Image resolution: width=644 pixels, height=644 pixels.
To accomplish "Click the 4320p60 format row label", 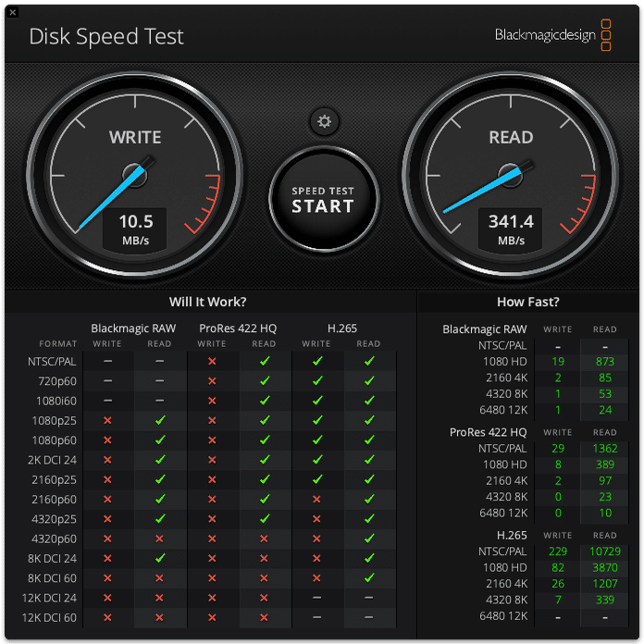I will 55,539.
